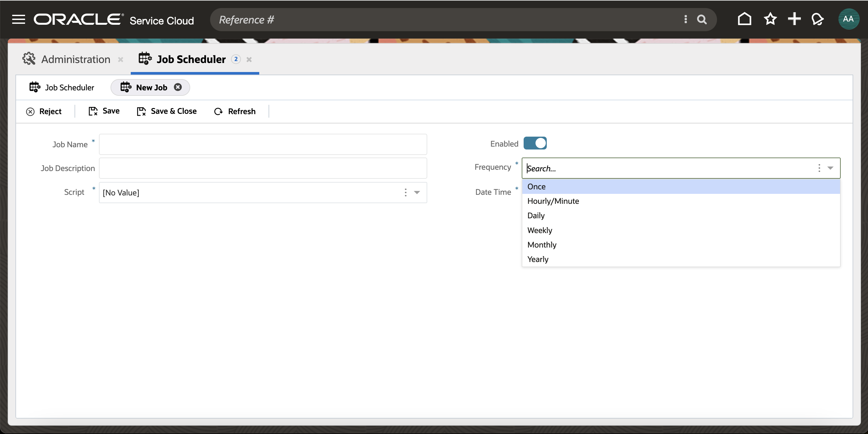The width and height of the screenshot is (868, 434).
Task: Click the search magnifier icon
Action: pos(702,20)
